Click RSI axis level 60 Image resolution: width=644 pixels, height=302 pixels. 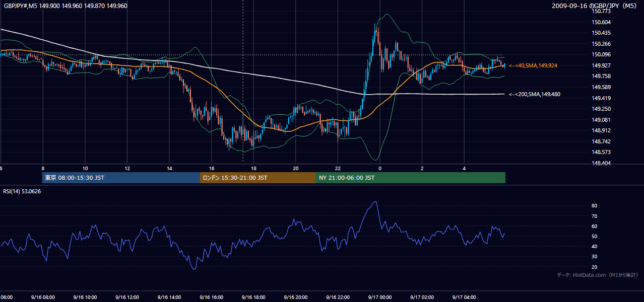point(595,226)
